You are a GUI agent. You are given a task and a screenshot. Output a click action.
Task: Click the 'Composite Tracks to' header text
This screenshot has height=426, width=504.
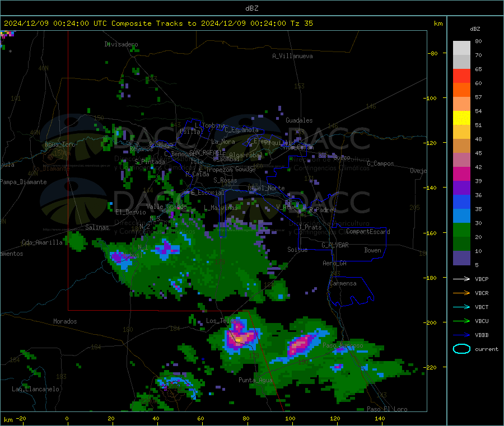(153, 24)
